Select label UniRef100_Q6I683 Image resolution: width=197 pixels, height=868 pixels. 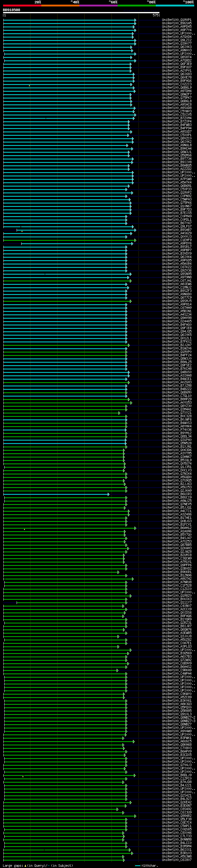tap(177, 74)
